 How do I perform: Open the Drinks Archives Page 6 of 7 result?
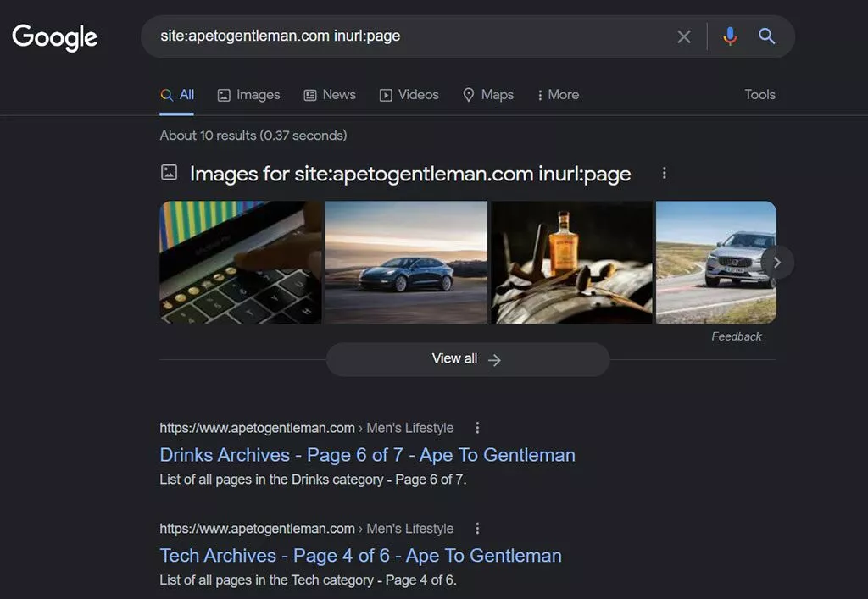pyautogui.click(x=368, y=455)
